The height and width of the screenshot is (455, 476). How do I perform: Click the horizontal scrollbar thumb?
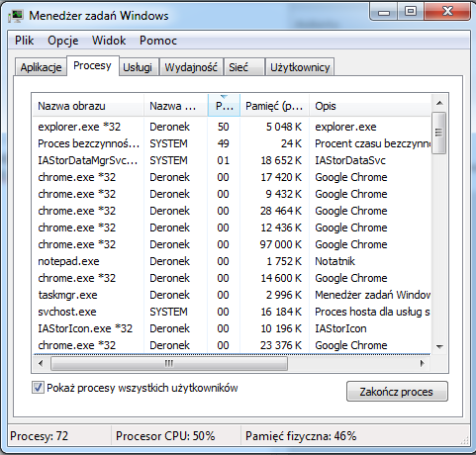click(x=169, y=364)
